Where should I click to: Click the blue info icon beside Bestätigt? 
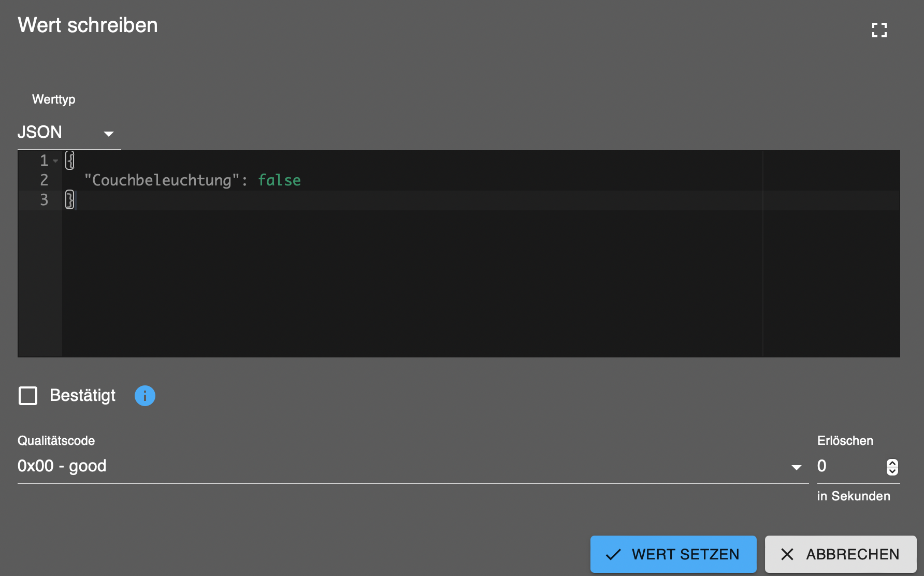pos(145,396)
